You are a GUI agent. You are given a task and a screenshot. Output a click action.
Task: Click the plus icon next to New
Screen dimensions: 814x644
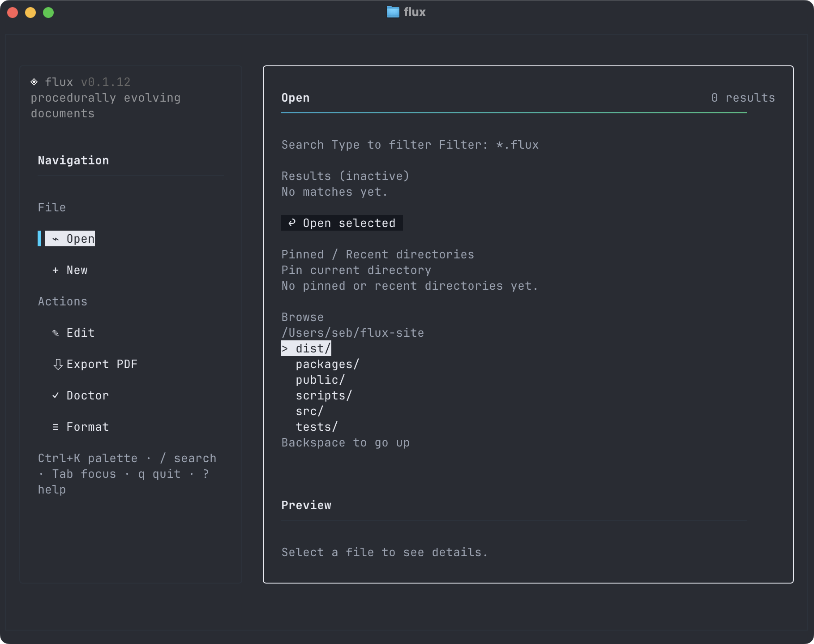[56, 270]
